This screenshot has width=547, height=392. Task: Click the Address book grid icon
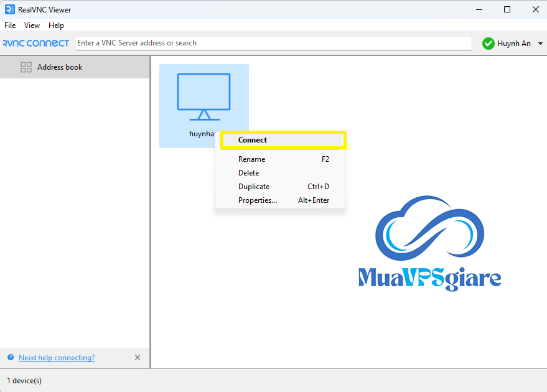(26, 67)
